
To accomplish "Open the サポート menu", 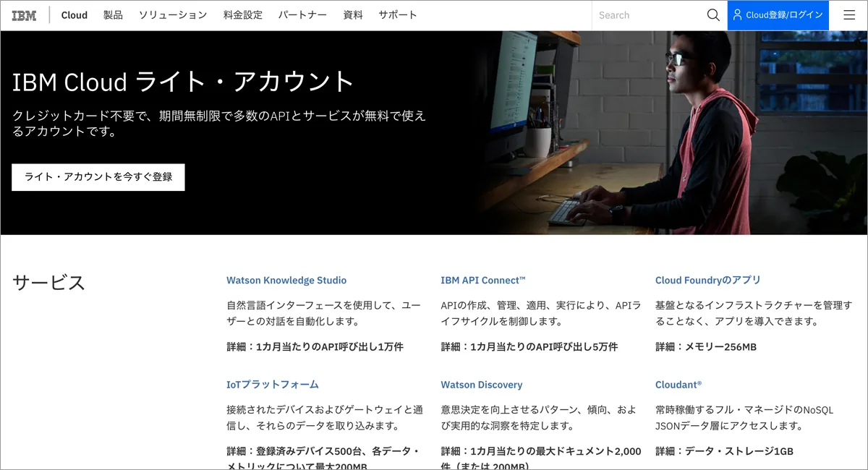I will [x=398, y=15].
